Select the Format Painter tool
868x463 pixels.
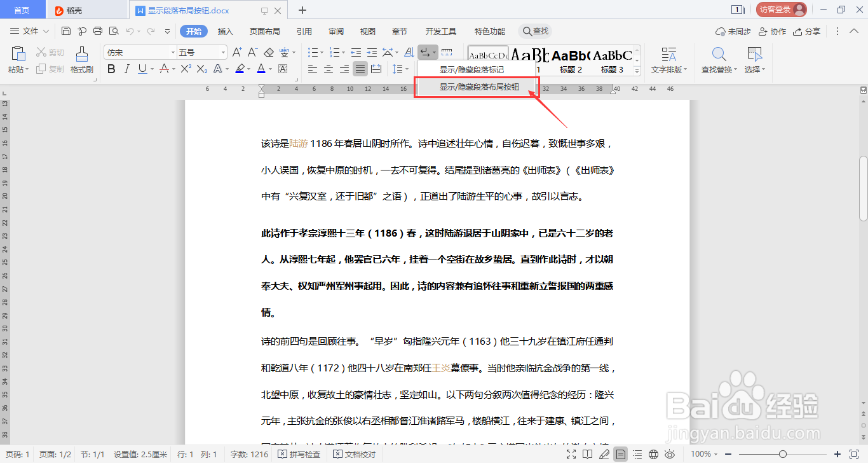(x=81, y=60)
